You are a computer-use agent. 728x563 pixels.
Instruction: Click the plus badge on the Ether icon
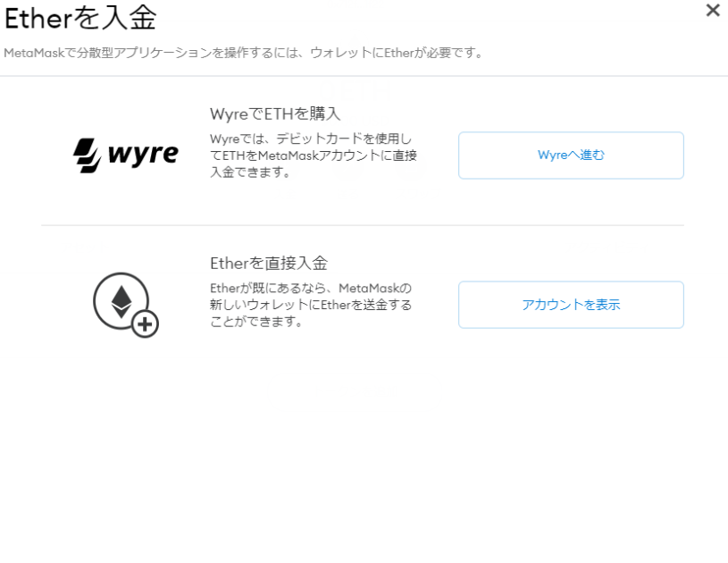coord(145,324)
